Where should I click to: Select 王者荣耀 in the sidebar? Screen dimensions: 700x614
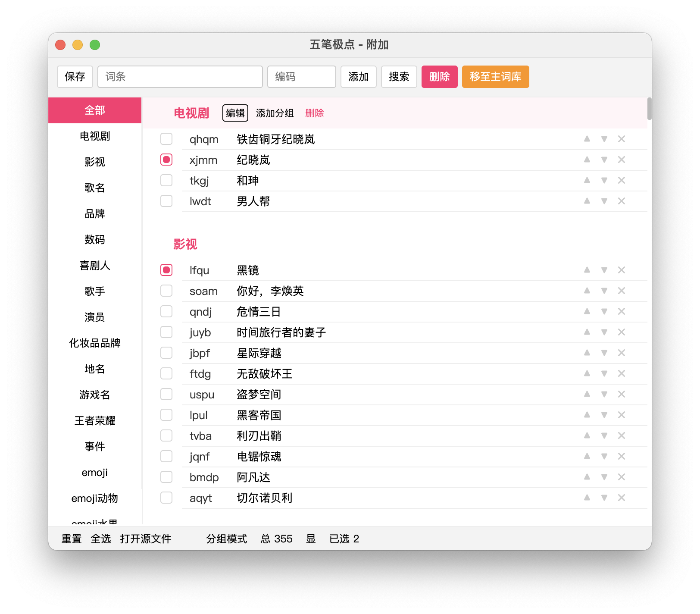pos(95,421)
